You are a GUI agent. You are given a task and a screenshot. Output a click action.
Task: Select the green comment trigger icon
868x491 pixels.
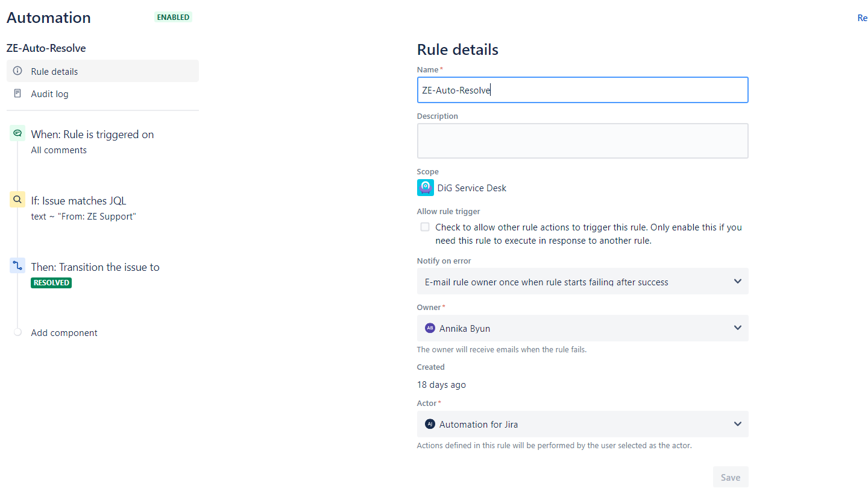pos(17,133)
